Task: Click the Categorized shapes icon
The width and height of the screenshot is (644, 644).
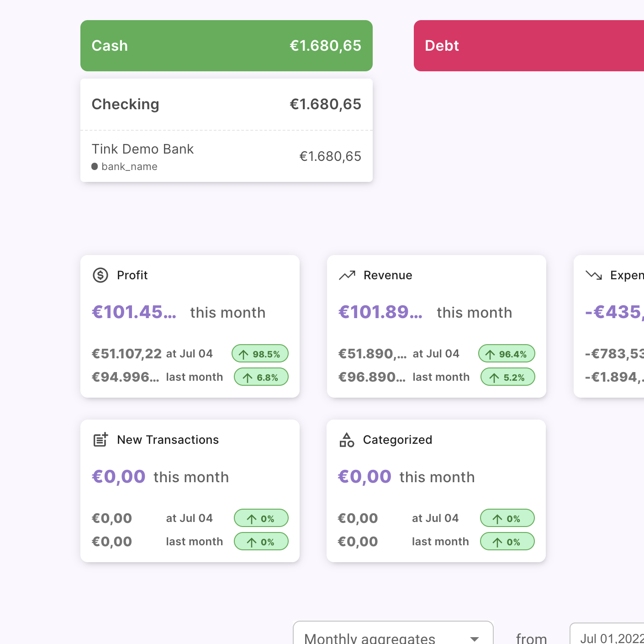Action: click(347, 440)
